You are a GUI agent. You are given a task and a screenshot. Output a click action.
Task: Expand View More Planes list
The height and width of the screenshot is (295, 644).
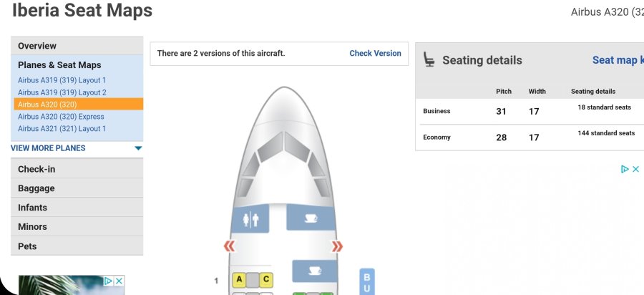[x=138, y=148]
